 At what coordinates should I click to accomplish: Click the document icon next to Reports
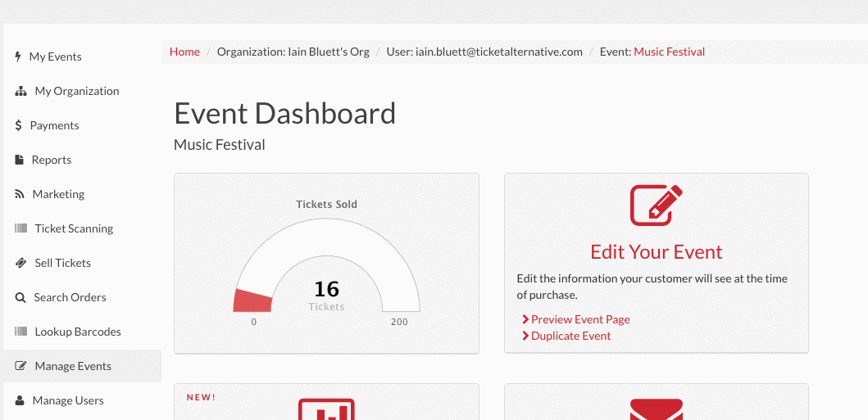tap(20, 160)
